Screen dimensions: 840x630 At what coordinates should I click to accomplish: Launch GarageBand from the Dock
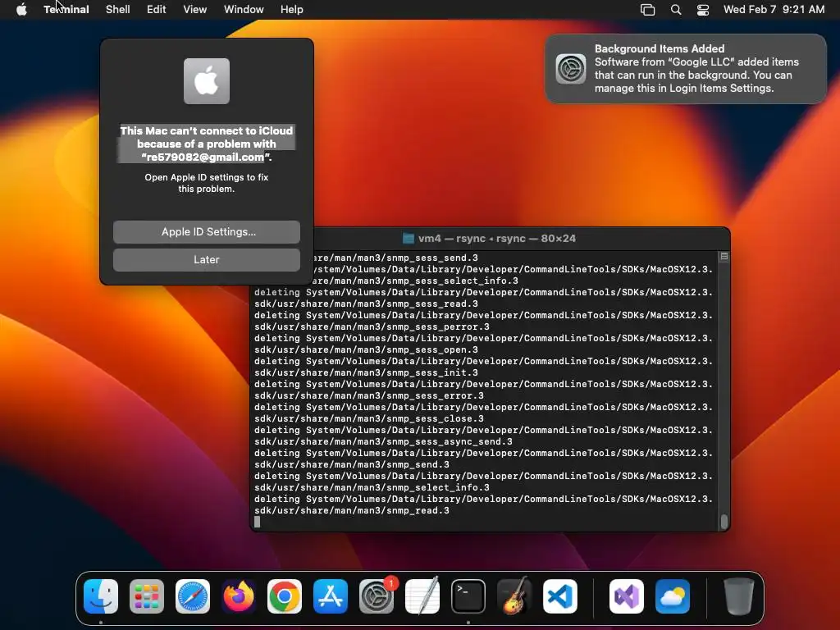pos(514,596)
